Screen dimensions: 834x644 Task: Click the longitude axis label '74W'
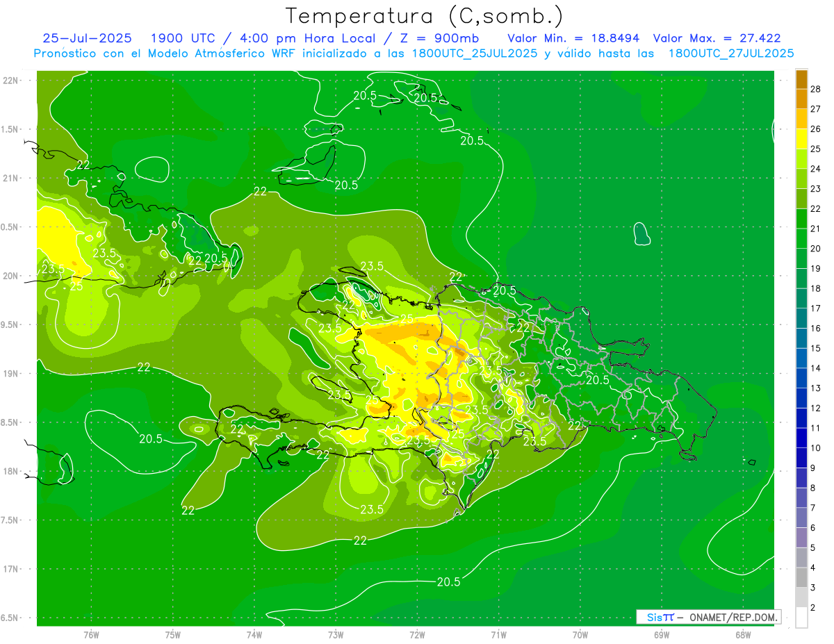click(254, 635)
